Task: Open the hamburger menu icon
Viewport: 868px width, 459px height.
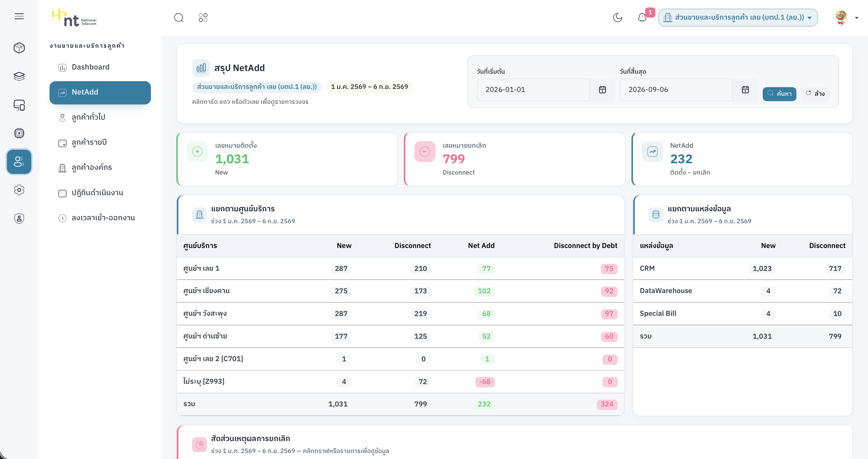Action: (x=19, y=16)
